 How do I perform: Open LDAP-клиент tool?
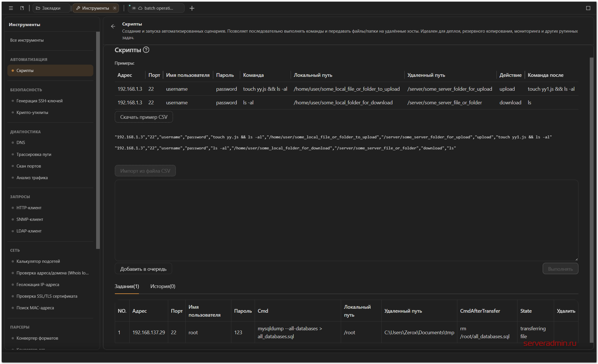[50, 231]
